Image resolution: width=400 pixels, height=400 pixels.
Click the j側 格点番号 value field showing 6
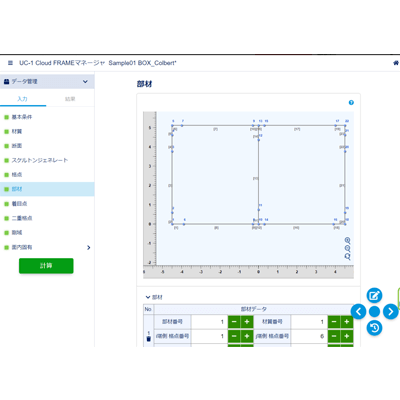click(309, 336)
